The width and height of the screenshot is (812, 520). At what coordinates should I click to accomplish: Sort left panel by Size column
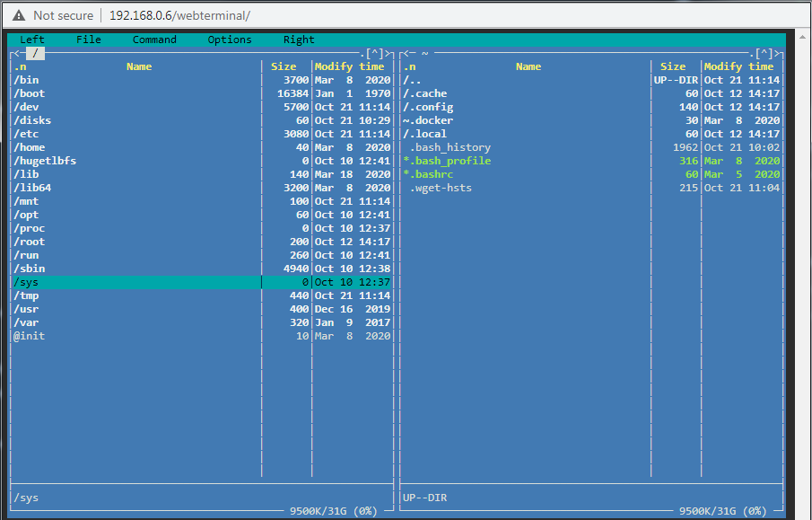click(284, 66)
